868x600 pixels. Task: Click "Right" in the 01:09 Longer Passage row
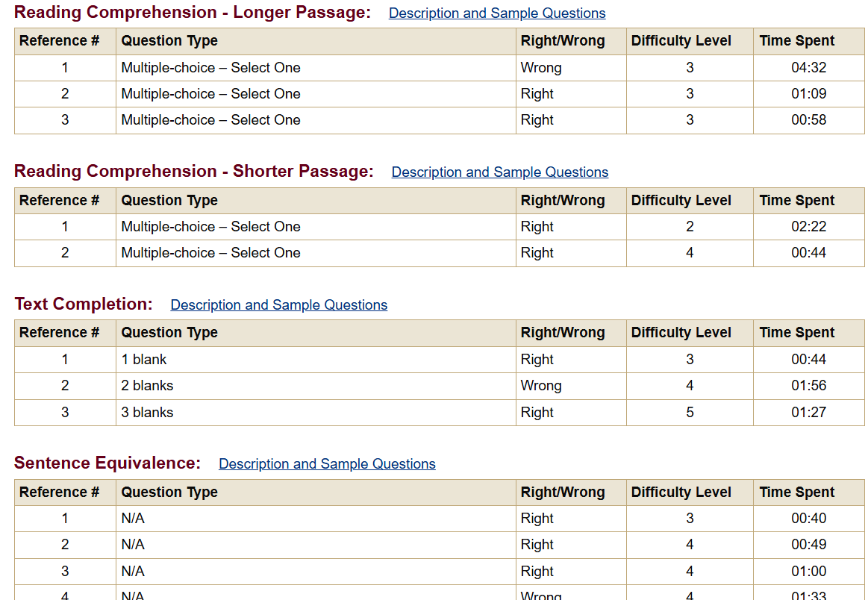[x=537, y=93]
